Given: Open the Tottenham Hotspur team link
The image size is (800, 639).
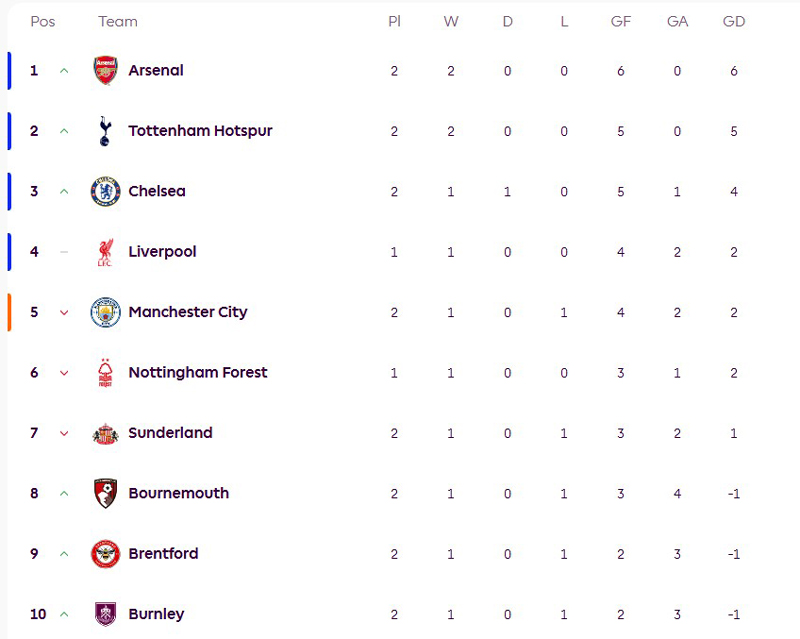Looking at the screenshot, I should (x=200, y=131).
